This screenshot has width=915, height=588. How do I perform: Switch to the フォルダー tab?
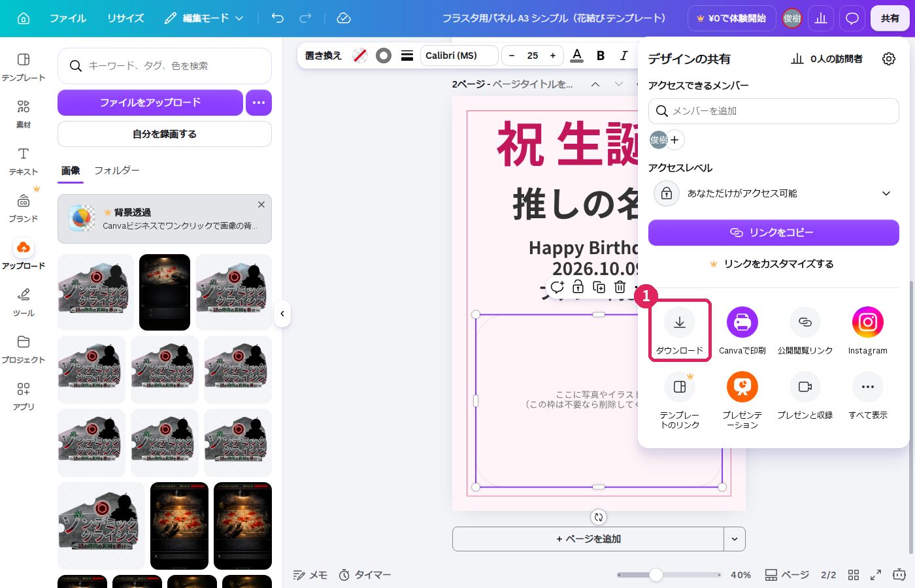pos(117,171)
